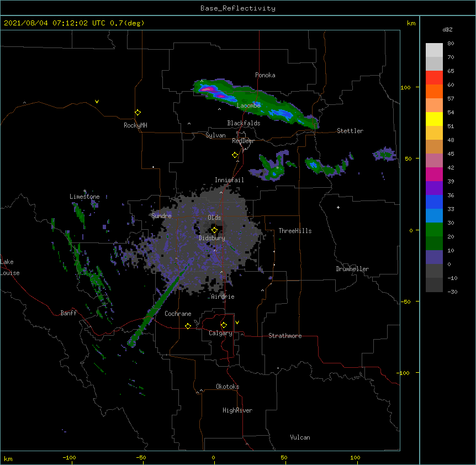Pick the light gray 80-70 dBZ legend swatch
This screenshot has width=476, height=465.
434,50
